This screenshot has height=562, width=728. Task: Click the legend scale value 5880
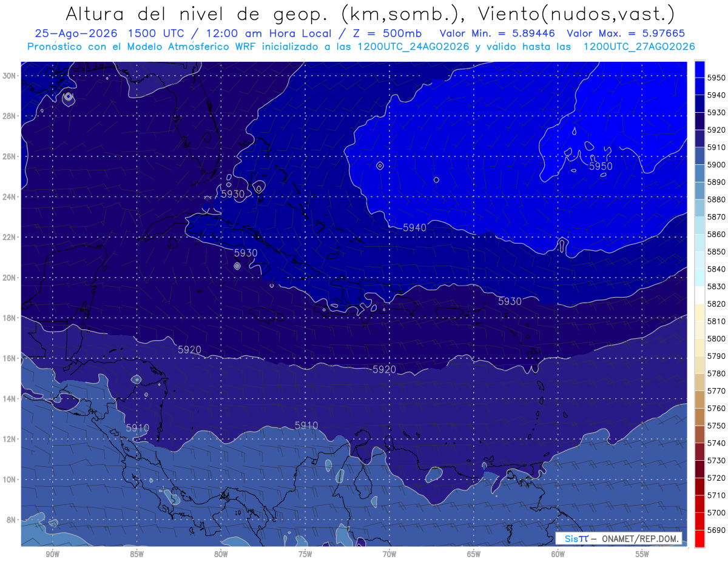[716, 199]
